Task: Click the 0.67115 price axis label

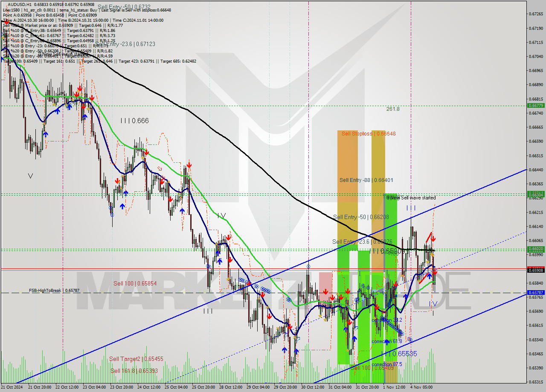Action: pyautogui.click(x=536, y=42)
